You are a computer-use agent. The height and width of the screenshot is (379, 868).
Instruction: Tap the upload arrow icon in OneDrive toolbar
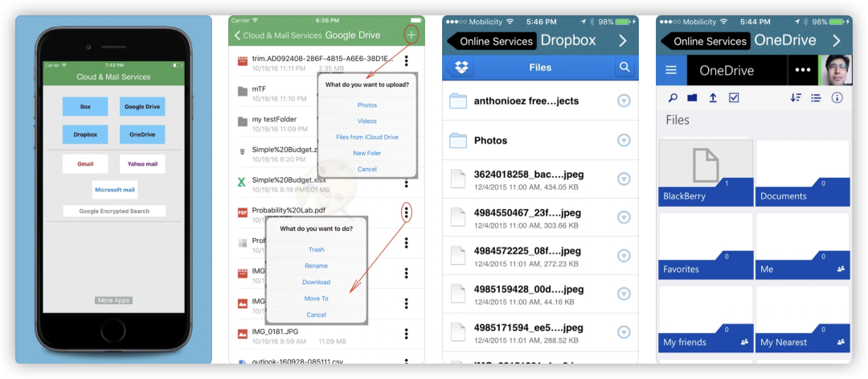coord(713,98)
